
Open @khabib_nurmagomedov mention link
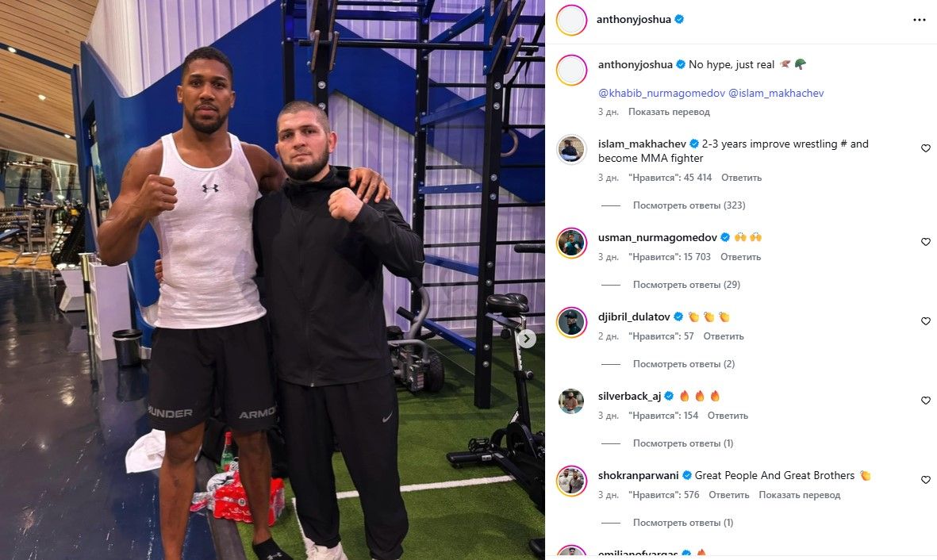[x=662, y=94]
